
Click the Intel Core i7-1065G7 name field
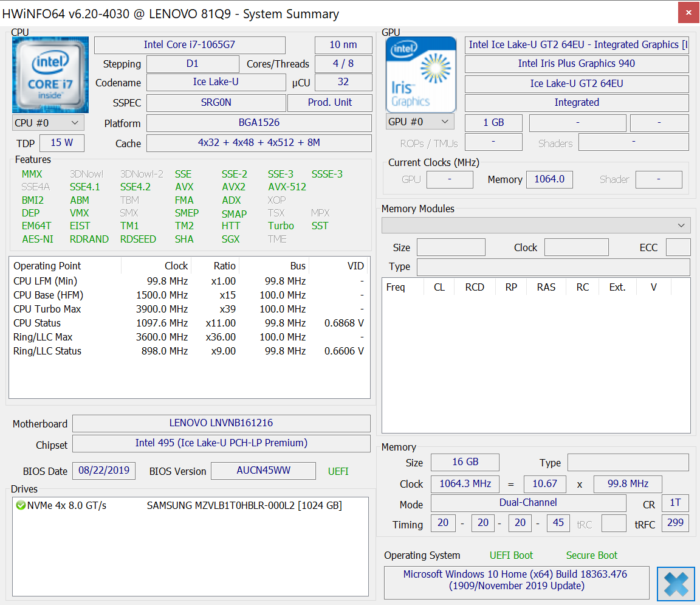coord(190,45)
